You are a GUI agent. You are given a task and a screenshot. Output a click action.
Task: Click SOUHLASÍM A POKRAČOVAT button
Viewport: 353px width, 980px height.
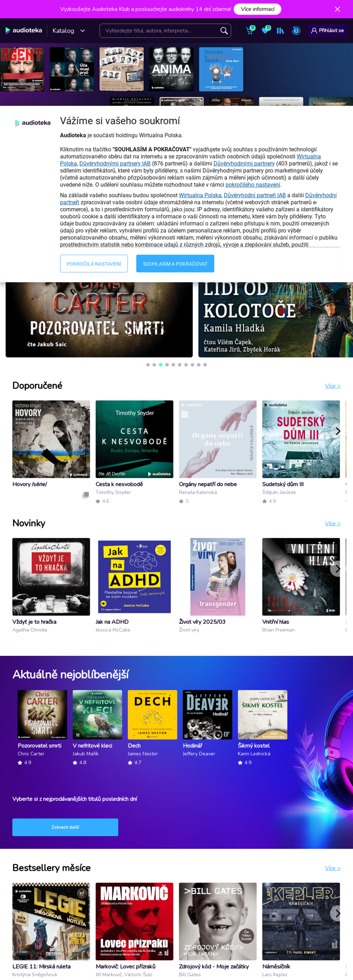175,263
